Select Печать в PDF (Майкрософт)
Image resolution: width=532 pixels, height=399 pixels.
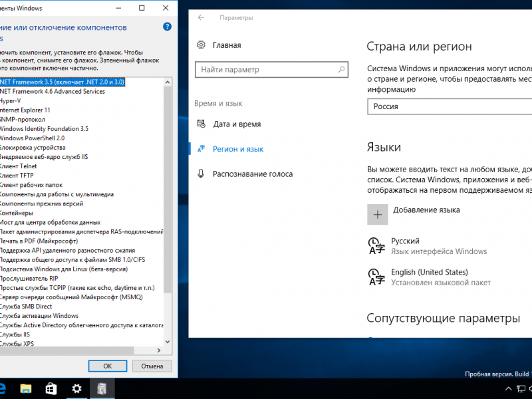tap(39, 241)
